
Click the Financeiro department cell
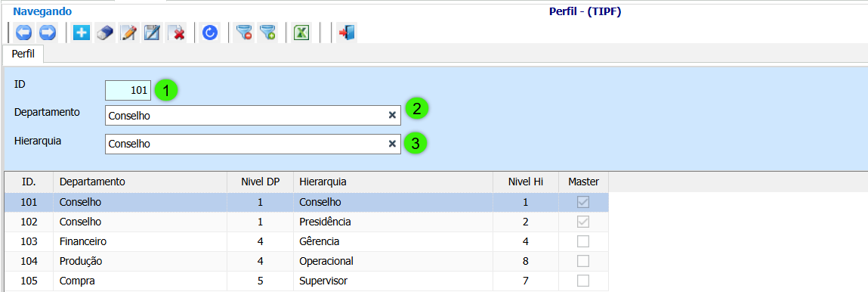(x=140, y=241)
